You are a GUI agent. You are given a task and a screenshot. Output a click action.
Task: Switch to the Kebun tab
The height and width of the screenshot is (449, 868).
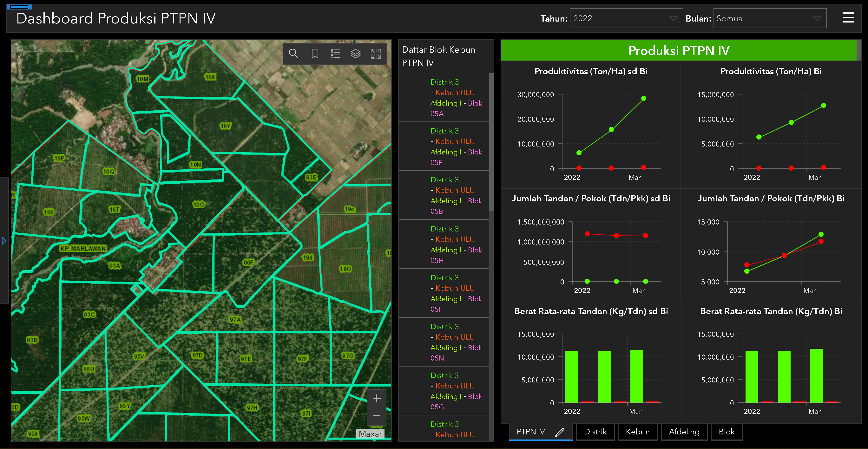click(638, 432)
